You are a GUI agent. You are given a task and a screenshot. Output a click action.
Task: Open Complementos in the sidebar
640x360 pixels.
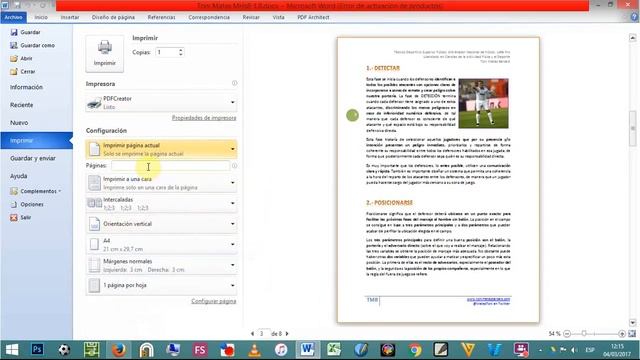point(36,191)
